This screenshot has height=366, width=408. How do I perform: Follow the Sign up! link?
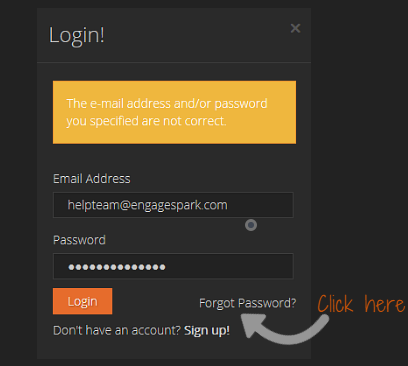[207, 330]
